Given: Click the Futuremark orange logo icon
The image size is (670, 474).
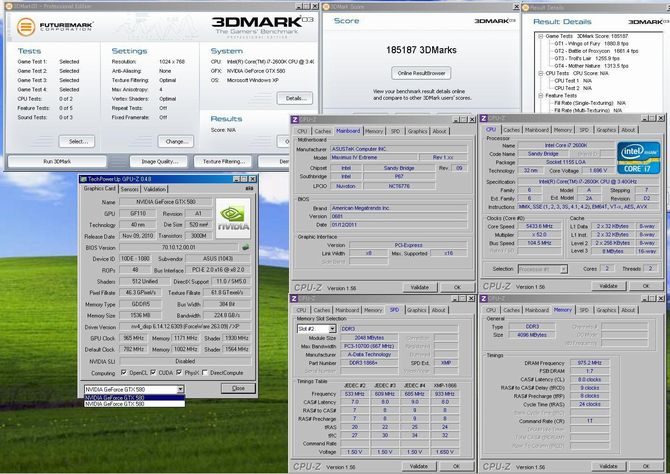Looking at the screenshot, I should 26,26.
